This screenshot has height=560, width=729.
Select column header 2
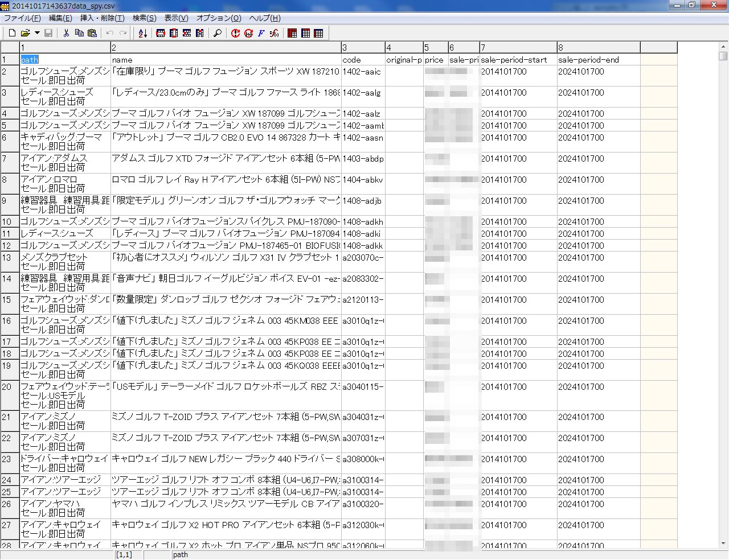(x=226, y=47)
